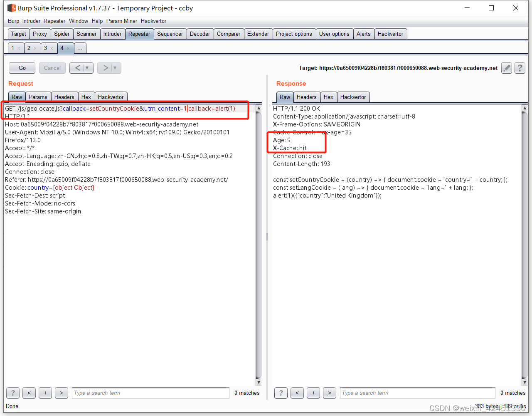Open the back history dropdown arrow
This screenshot has width=532, height=416.
click(87, 68)
